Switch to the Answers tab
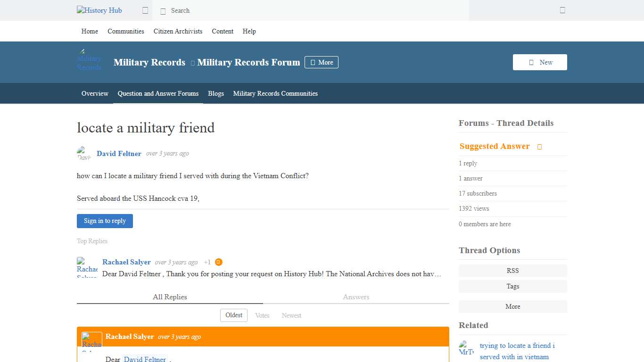The height and width of the screenshot is (362, 644). coord(356,297)
